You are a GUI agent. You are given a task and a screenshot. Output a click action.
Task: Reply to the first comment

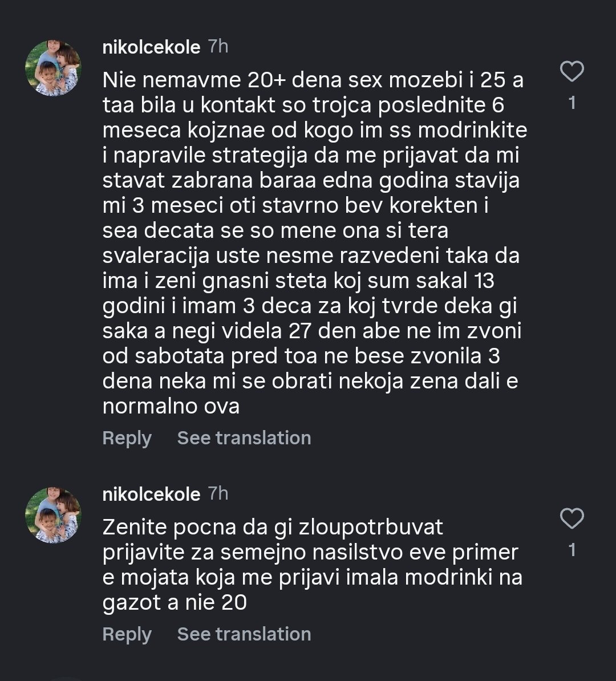click(127, 438)
